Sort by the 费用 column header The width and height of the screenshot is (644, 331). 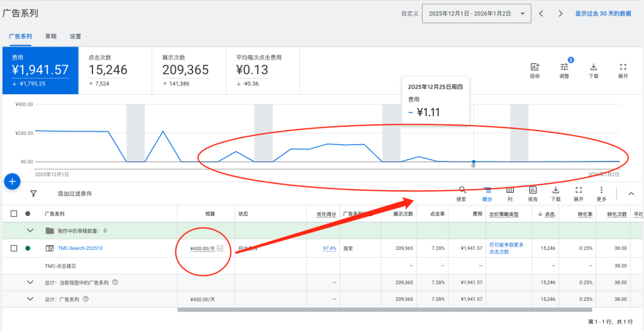click(x=477, y=214)
